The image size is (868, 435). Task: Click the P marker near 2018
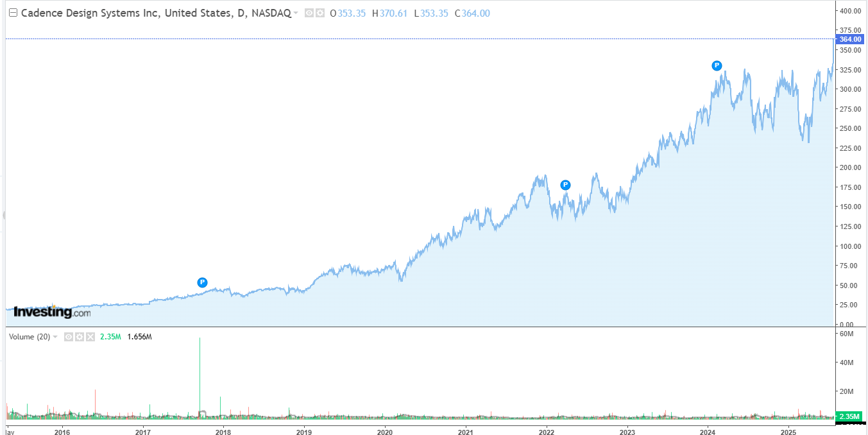pyautogui.click(x=202, y=282)
